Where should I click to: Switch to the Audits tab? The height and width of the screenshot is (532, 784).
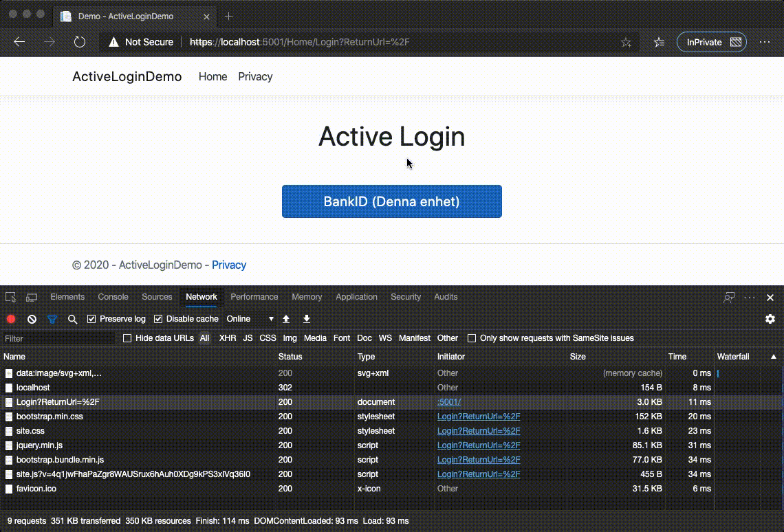click(x=446, y=297)
